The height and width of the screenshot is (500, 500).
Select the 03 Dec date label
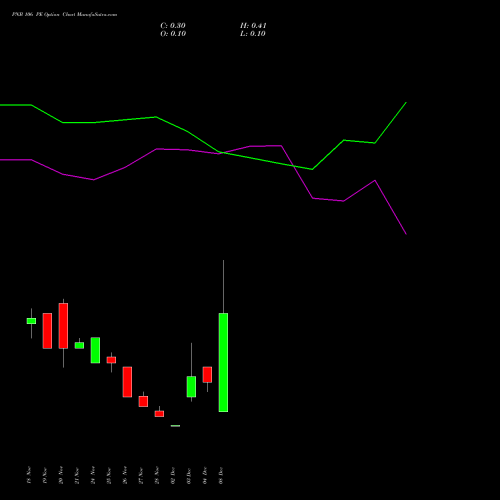(x=189, y=475)
